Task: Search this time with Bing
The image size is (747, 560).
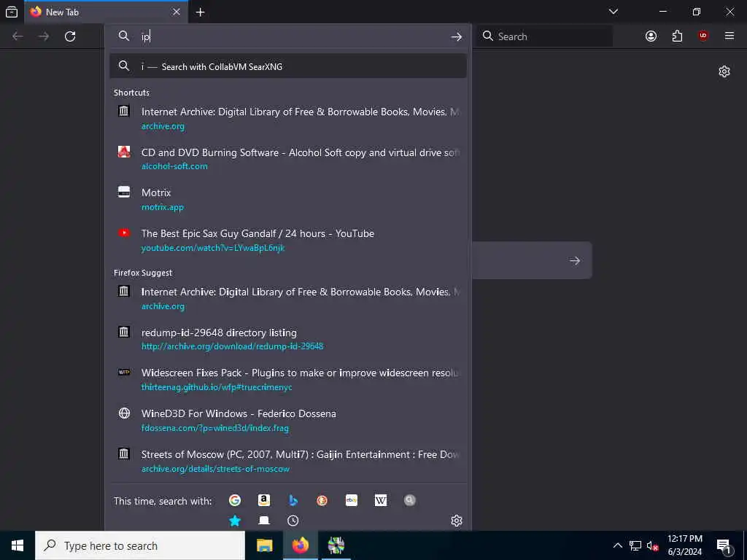Action: pos(293,500)
